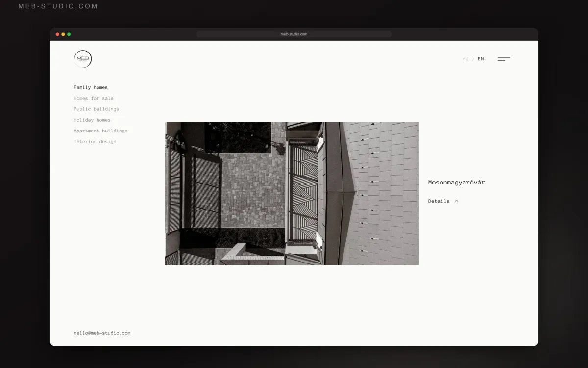Open the Homes for sale category
Viewport: 588px width, 368px height.
click(94, 98)
